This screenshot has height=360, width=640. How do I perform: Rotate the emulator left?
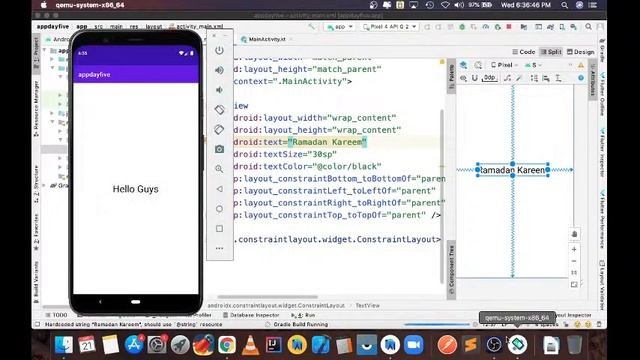tap(219, 109)
